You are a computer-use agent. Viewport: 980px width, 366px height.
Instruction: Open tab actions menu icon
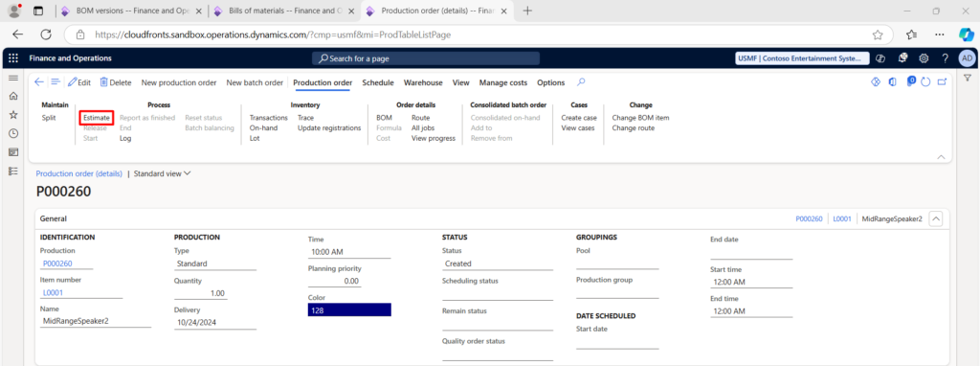(38, 11)
